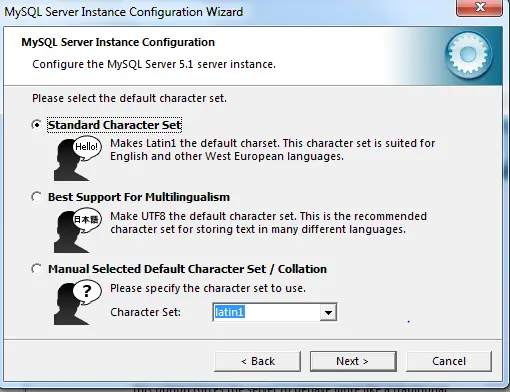
Task: Click the Hello speech bubble person icon
Action: pyautogui.click(x=77, y=158)
